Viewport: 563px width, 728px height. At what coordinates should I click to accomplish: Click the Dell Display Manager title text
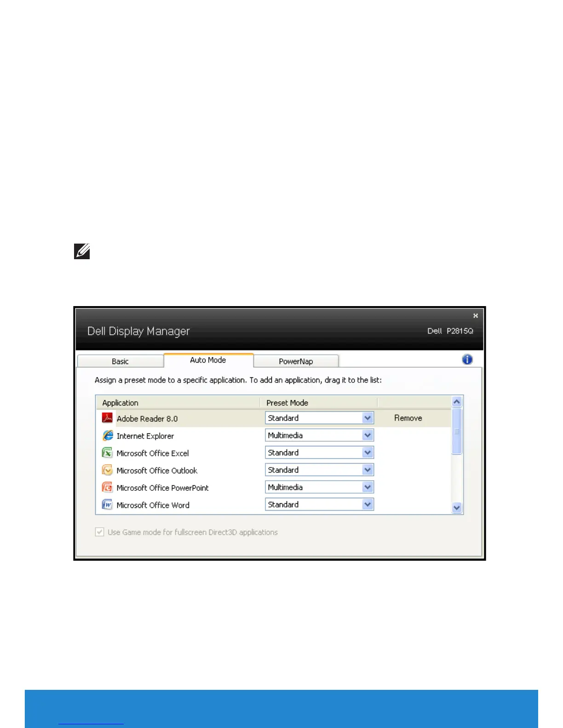(x=138, y=331)
